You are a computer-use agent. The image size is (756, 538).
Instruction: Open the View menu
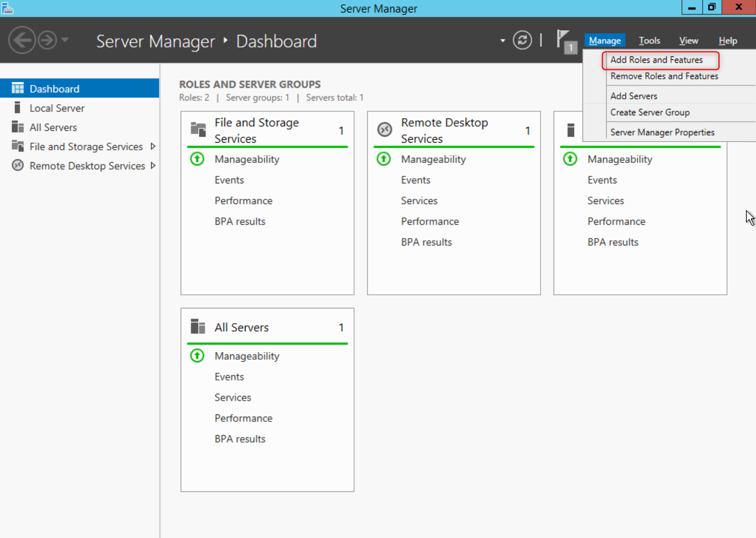tap(689, 40)
